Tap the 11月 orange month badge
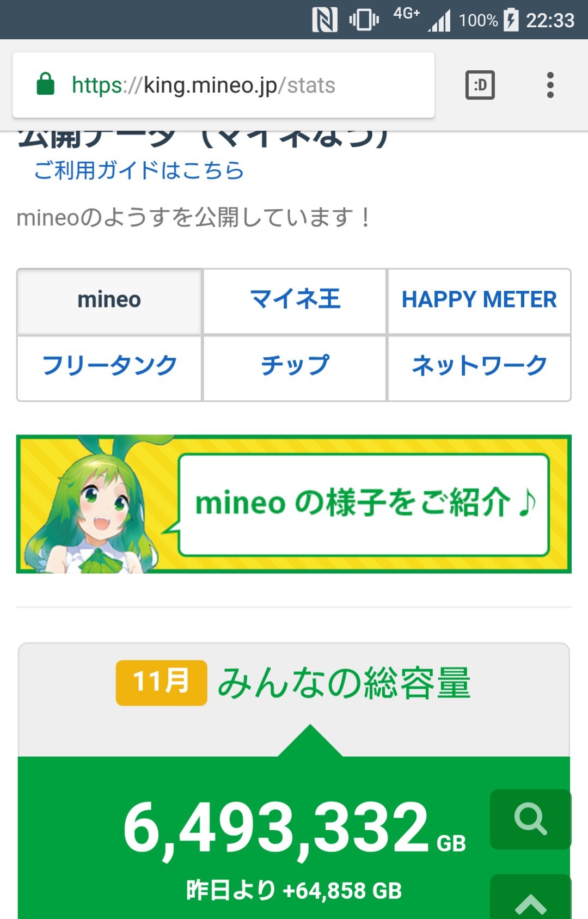This screenshot has width=588, height=919. click(x=161, y=683)
